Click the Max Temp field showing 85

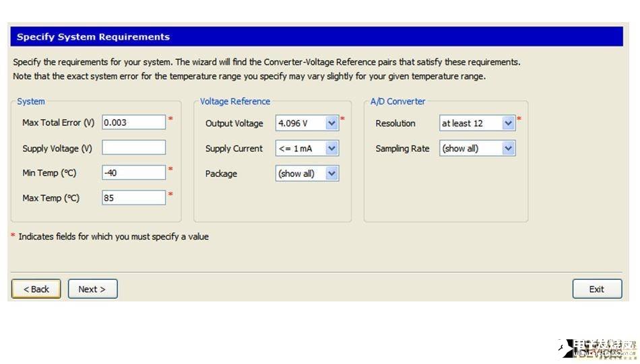(133, 198)
